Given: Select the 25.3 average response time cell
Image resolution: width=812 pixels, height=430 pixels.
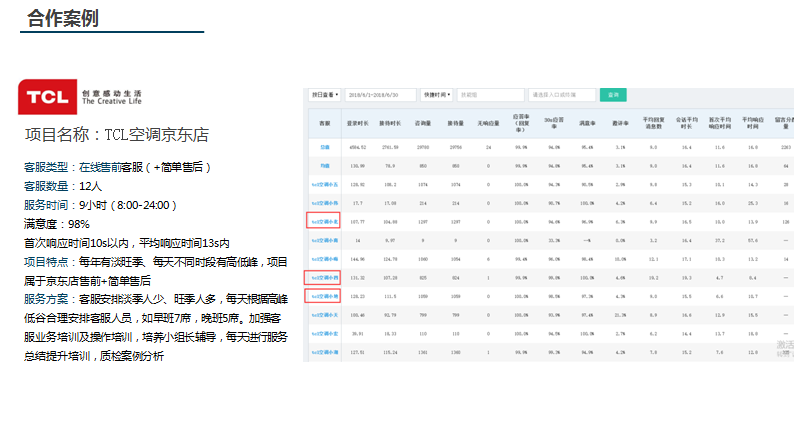Looking at the screenshot, I should coord(753,204).
